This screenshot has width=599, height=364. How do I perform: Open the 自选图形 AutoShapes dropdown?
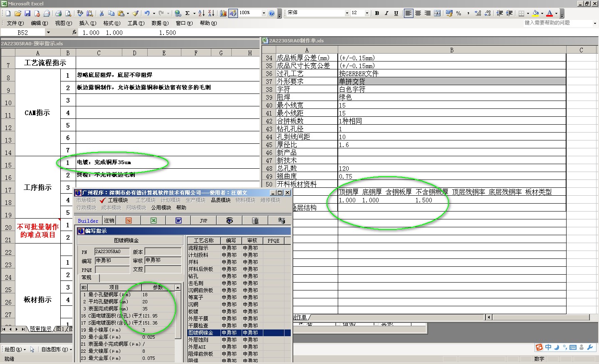pyautogui.click(x=56, y=349)
